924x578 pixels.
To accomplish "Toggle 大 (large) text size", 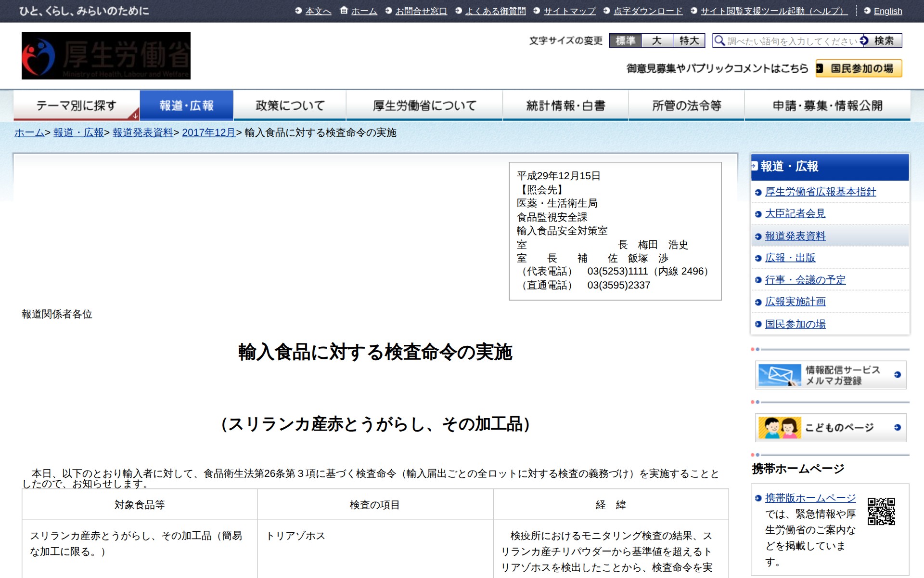I will pos(657,41).
